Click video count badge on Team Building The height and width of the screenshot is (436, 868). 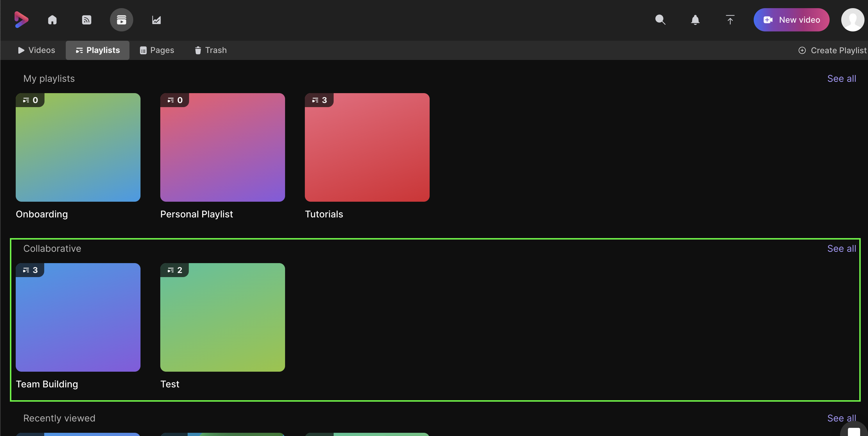[30, 270]
